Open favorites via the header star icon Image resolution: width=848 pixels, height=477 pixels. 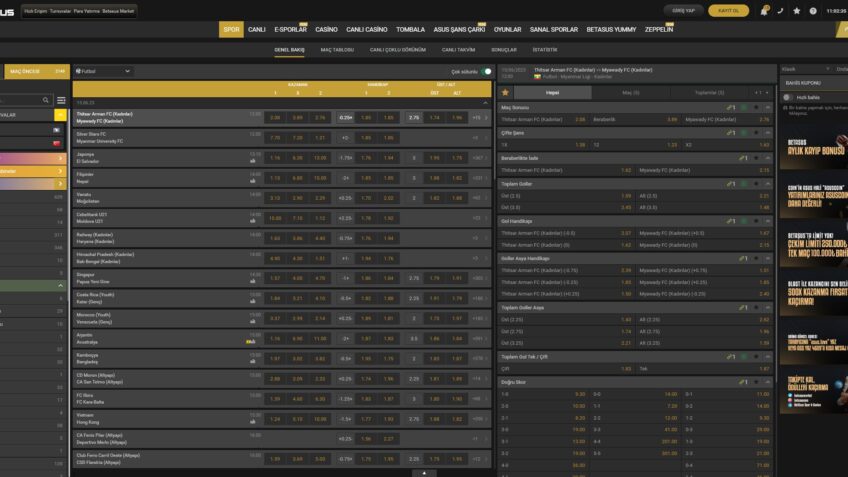(796, 11)
